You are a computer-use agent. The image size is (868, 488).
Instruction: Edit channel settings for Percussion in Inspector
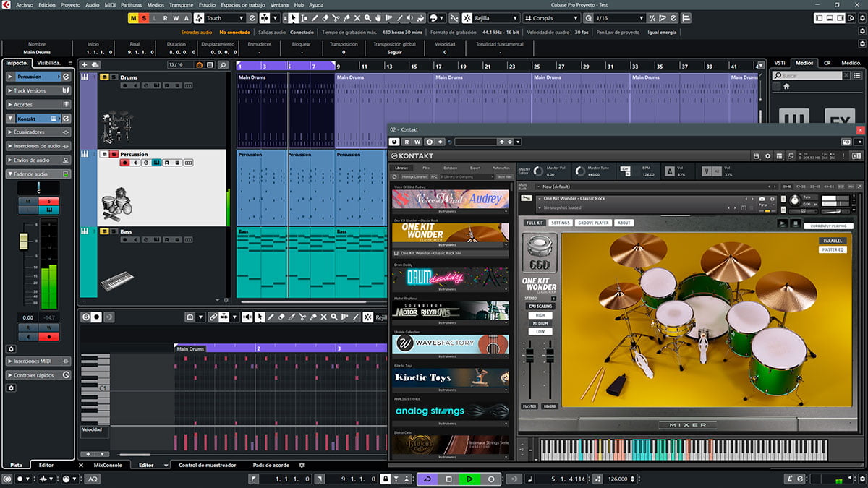(x=66, y=77)
